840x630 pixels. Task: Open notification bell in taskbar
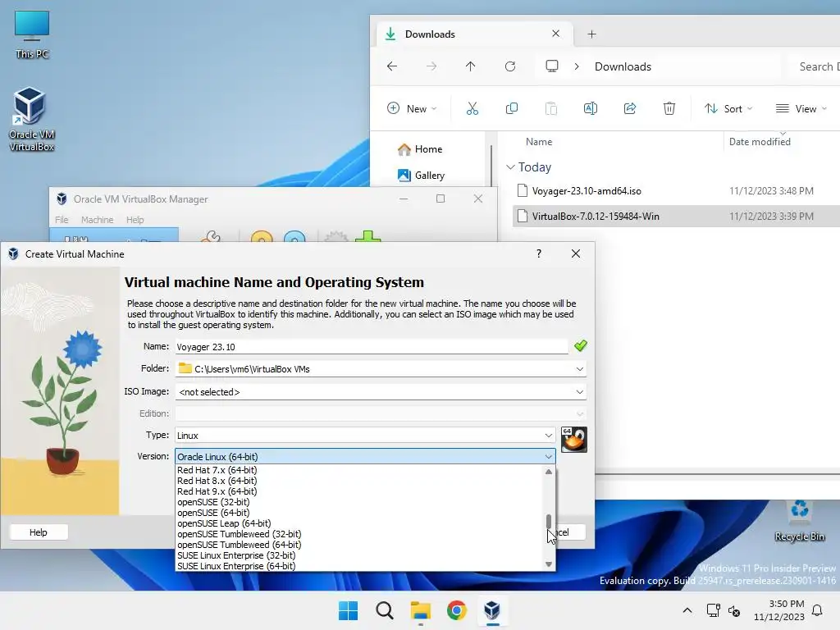pos(818,610)
